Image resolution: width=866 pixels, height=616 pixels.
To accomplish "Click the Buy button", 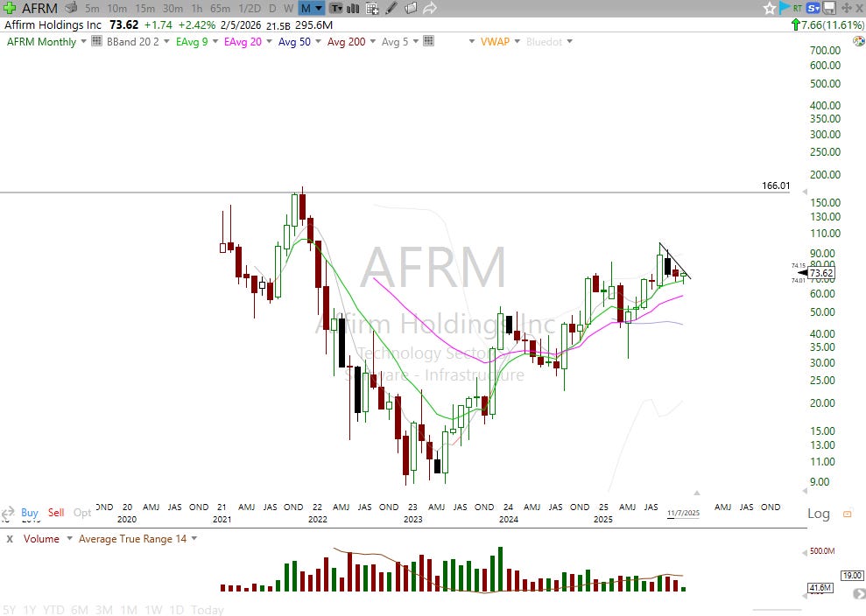I will click(29, 512).
